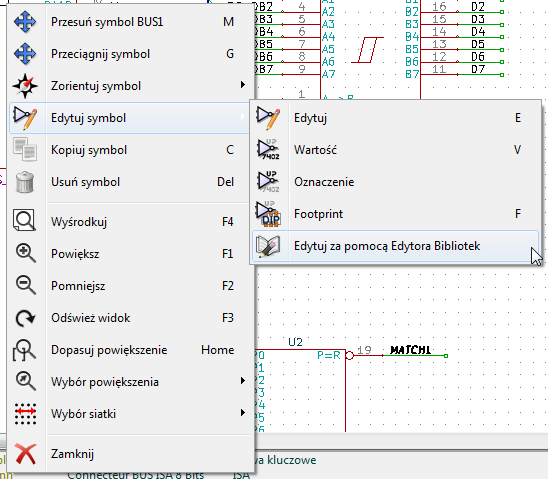
Task: Expand the Wybór powiększenia submenu arrow
Action: [243, 381]
